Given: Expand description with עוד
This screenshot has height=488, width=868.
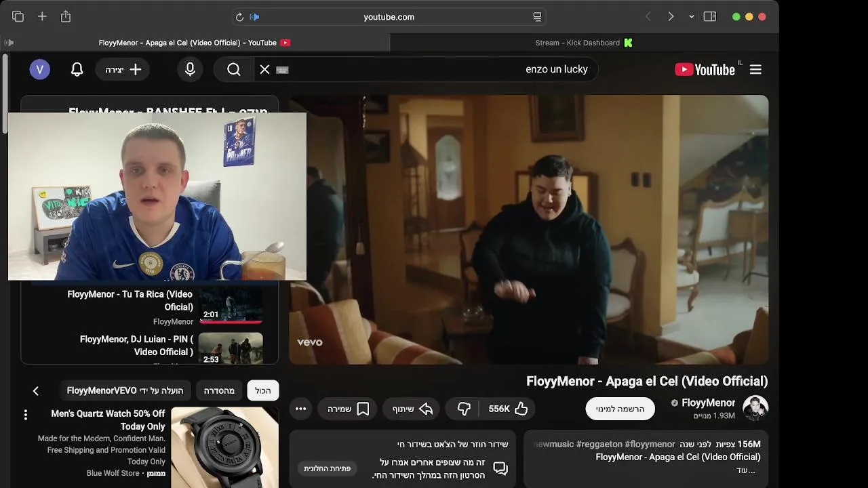Looking at the screenshot, I should [x=747, y=470].
